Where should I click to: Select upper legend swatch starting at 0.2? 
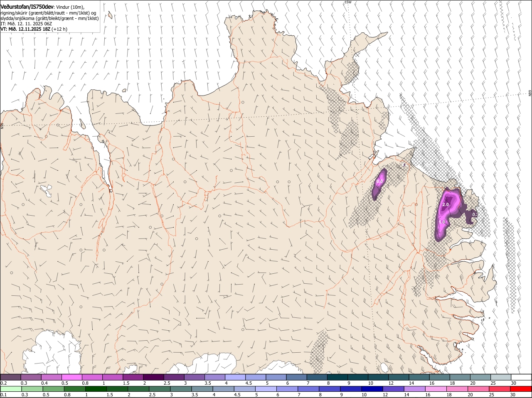[x=10, y=377]
